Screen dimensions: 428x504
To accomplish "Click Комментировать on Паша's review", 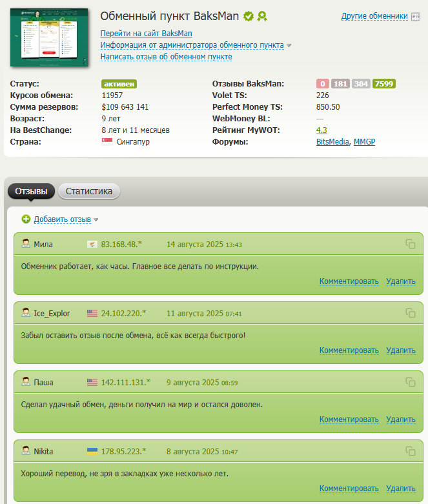I will point(349,419).
